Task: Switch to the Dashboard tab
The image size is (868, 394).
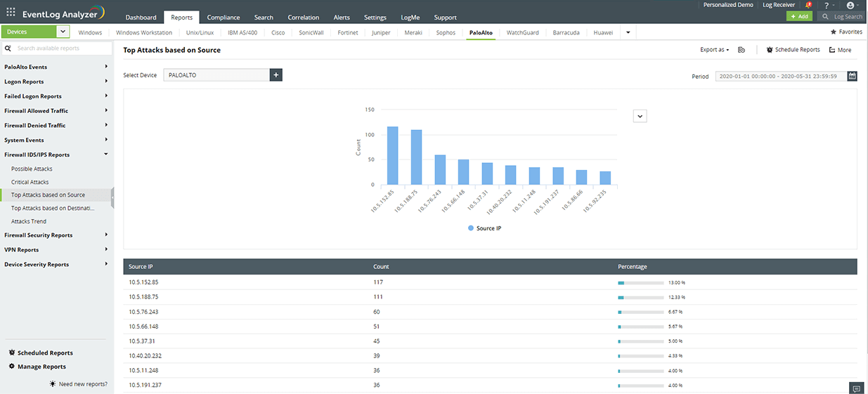Action: click(x=141, y=18)
